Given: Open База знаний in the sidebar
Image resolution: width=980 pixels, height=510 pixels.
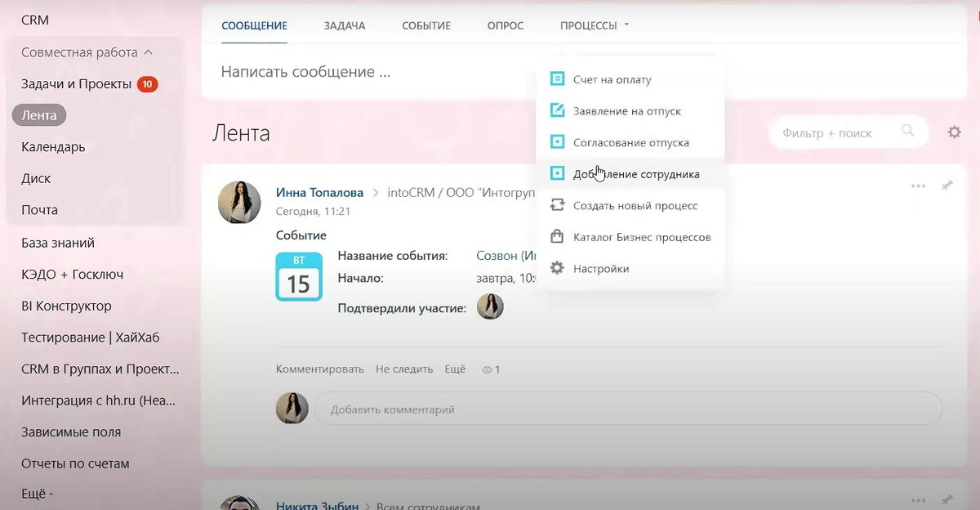Looking at the screenshot, I should pos(58,243).
